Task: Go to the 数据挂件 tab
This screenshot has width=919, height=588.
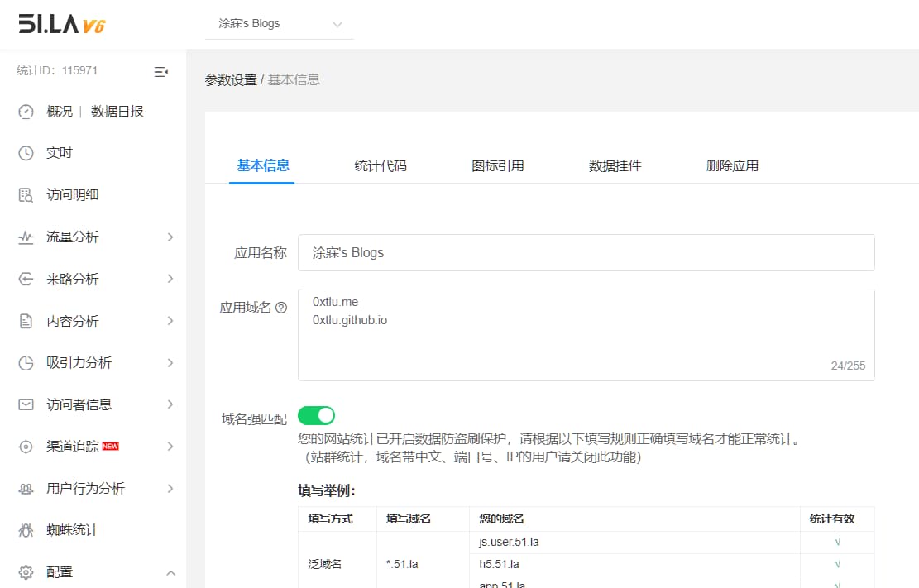Action: (615, 166)
